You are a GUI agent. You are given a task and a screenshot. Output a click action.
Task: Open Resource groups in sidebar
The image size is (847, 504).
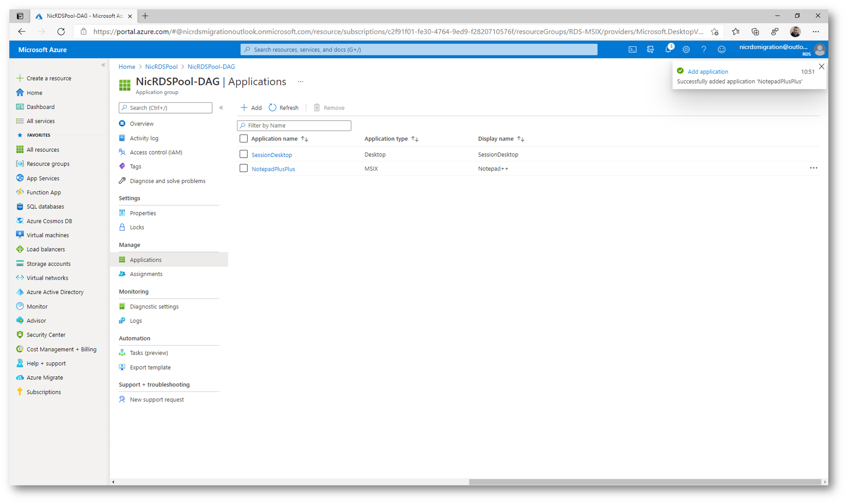coord(48,164)
